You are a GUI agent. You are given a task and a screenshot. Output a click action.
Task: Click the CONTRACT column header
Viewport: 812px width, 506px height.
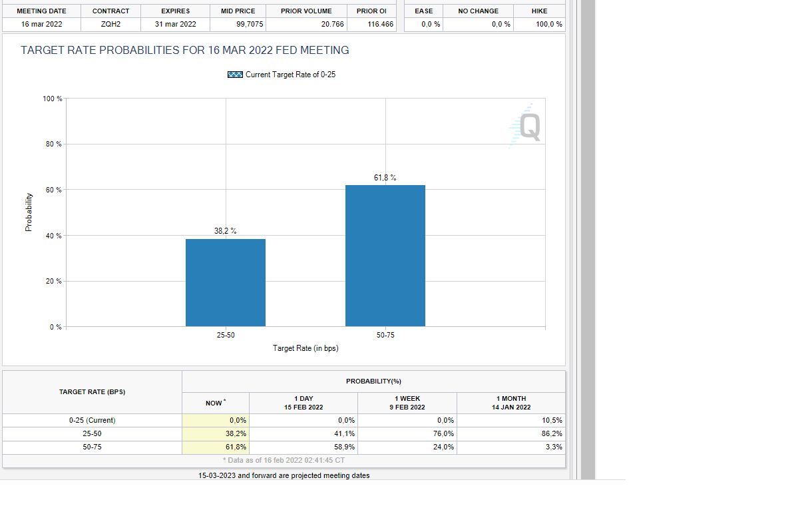[x=110, y=11]
